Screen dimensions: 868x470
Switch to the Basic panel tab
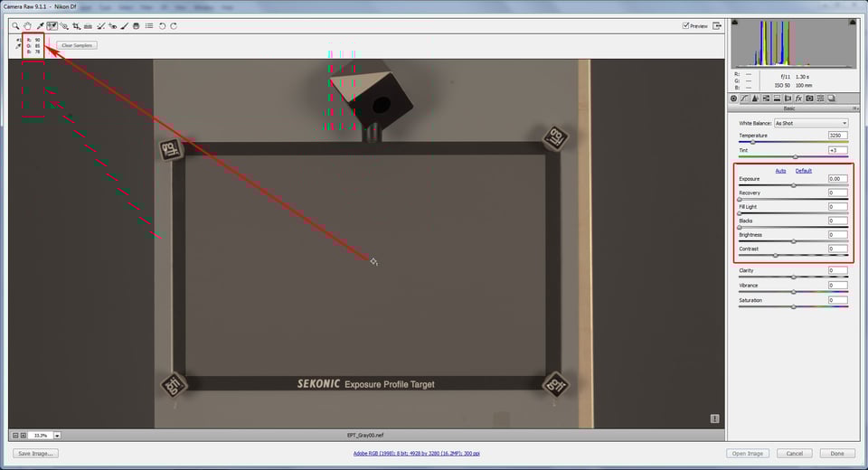point(733,98)
